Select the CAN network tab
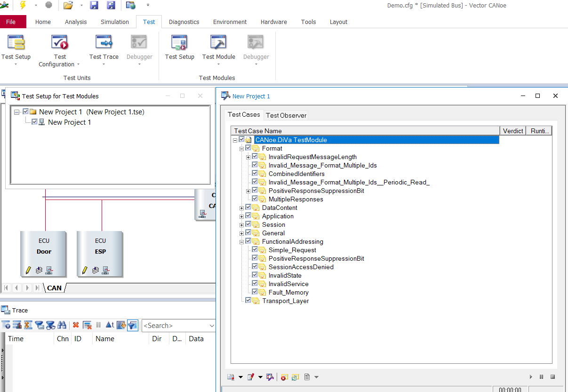Screen dimensions: 568x392 click(55, 288)
